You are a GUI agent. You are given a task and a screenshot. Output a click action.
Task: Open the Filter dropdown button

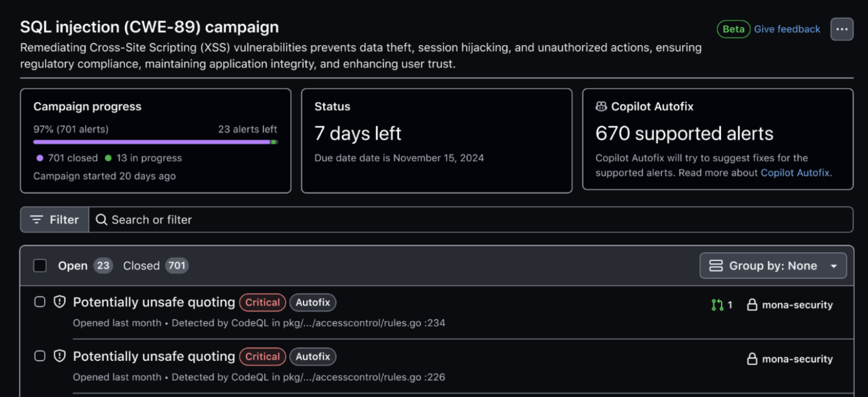click(x=54, y=220)
